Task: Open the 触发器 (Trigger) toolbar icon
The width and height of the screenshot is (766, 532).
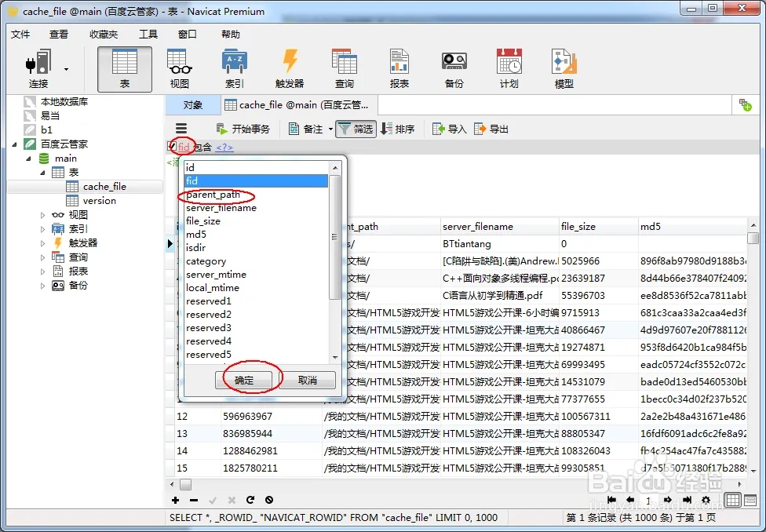Action: coord(290,68)
